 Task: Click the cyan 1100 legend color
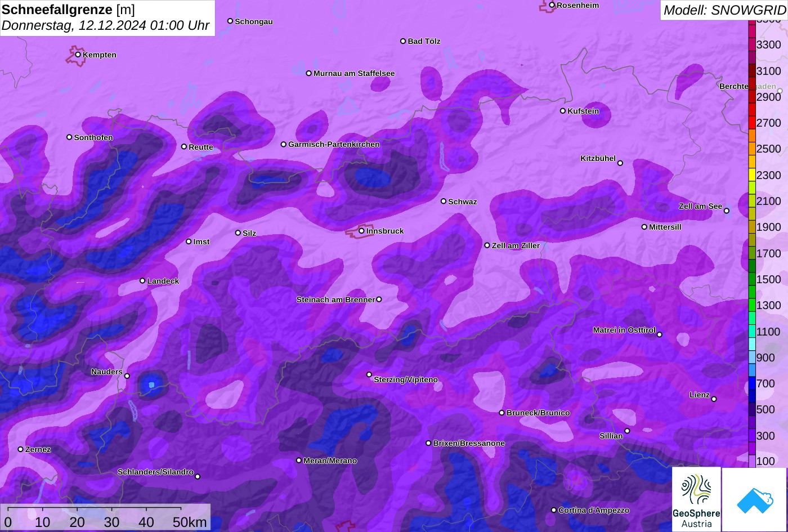point(752,332)
